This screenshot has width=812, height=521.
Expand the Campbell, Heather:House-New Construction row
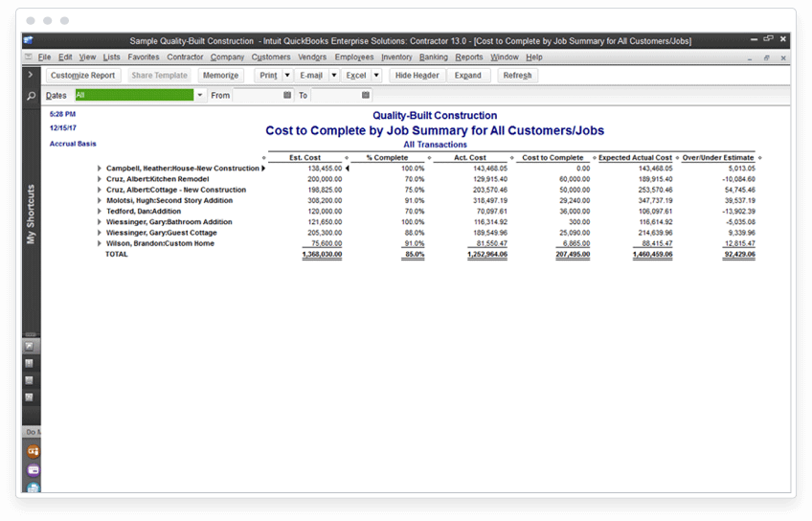(x=99, y=169)
